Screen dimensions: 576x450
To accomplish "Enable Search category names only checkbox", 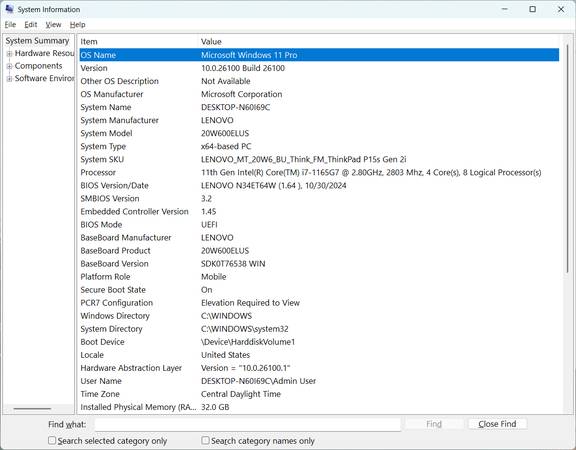I will click(x=205, y=440).
